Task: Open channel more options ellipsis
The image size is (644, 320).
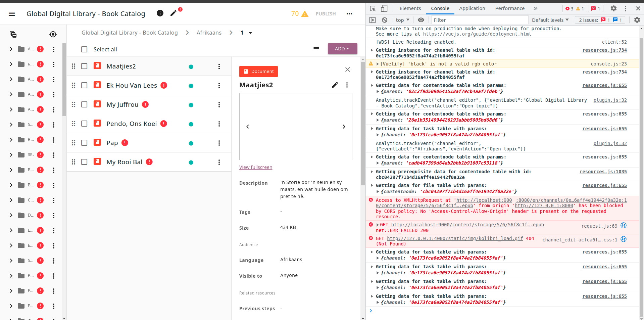Action: (x=349, y=14)
